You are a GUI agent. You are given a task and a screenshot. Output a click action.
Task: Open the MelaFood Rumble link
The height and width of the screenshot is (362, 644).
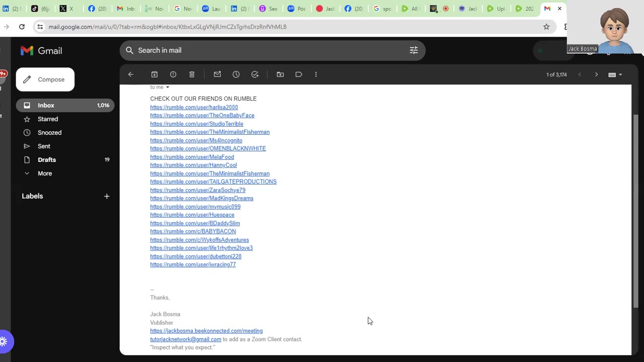coord(192,157)
